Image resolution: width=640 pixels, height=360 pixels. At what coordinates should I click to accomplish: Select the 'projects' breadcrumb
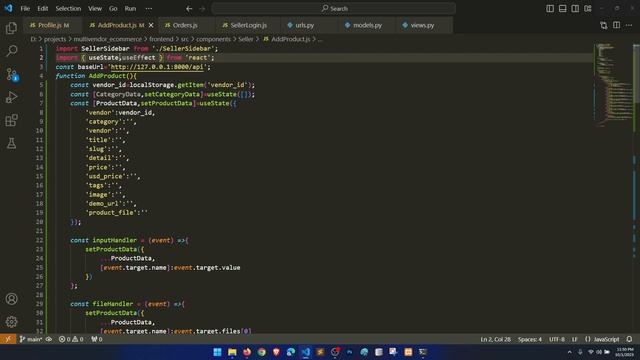55,39
